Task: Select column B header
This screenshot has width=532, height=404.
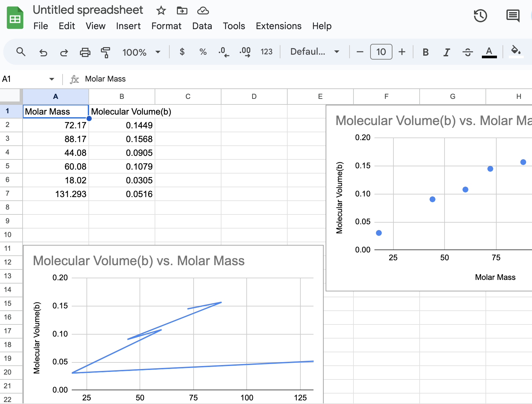Action: click(x=122, y=96)
